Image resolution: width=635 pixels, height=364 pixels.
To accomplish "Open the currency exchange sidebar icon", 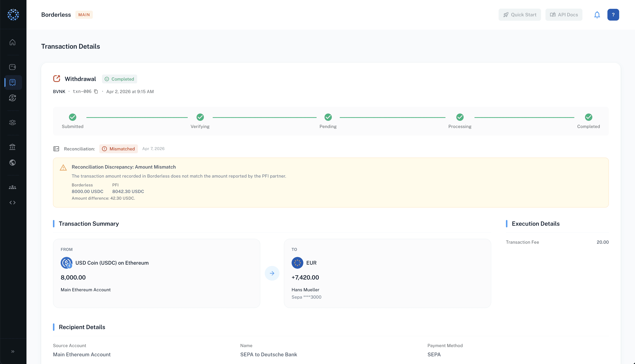I will click(13, 98).
